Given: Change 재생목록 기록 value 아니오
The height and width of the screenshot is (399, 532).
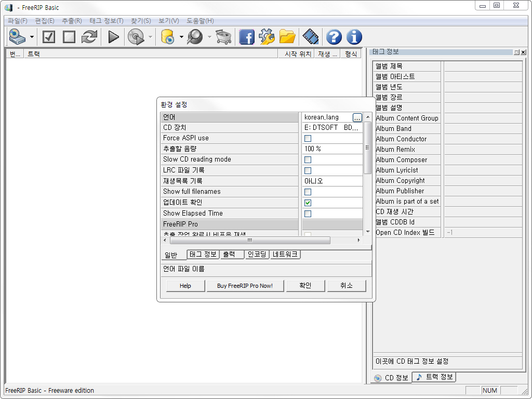Looking at the screenshot, I should (x=332, y=181).
